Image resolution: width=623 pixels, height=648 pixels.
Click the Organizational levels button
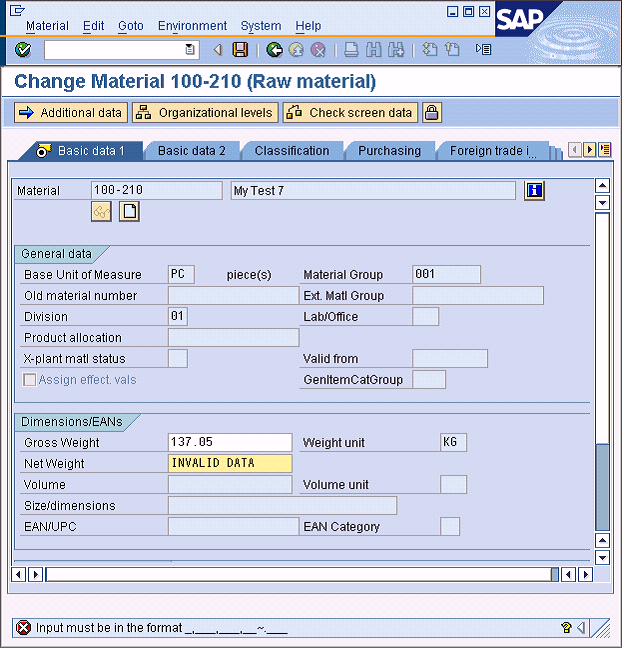click(204, 113)
